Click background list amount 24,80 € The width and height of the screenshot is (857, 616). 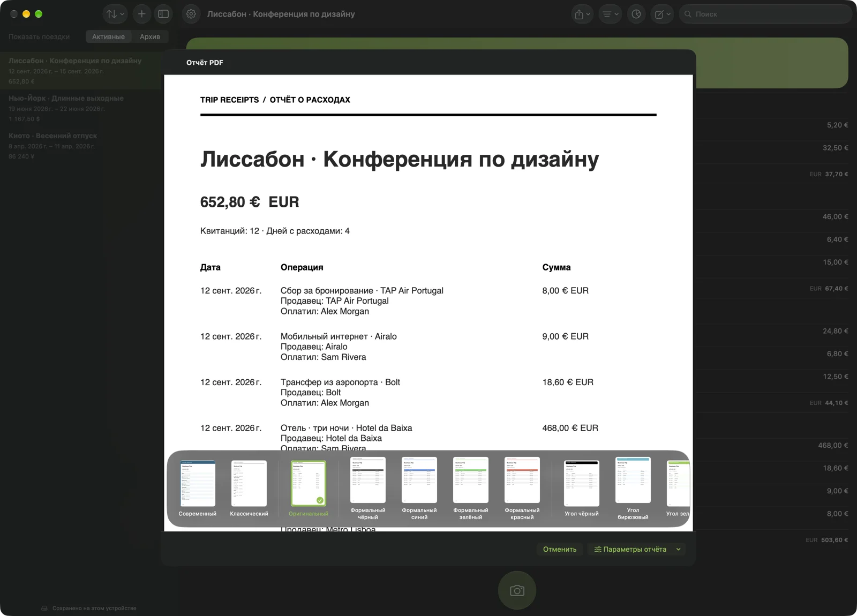(x=835, y=331)
